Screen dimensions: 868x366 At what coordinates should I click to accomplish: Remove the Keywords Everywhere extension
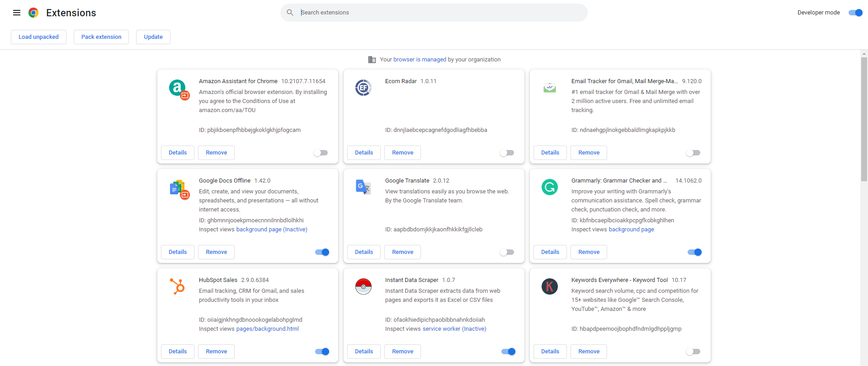coord(589,352)
